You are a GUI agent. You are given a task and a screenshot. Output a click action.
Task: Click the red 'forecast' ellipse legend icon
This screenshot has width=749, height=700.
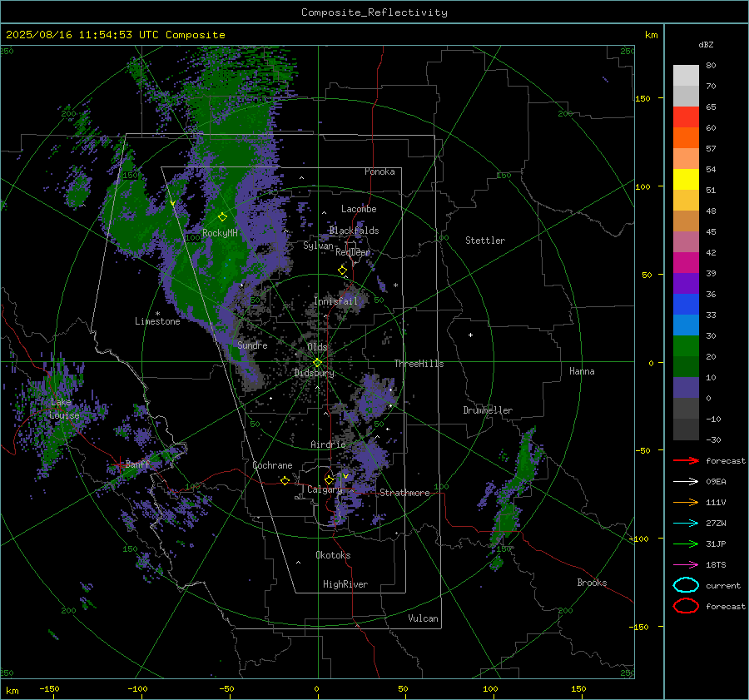pyautogui.click(x=686, y=606)
